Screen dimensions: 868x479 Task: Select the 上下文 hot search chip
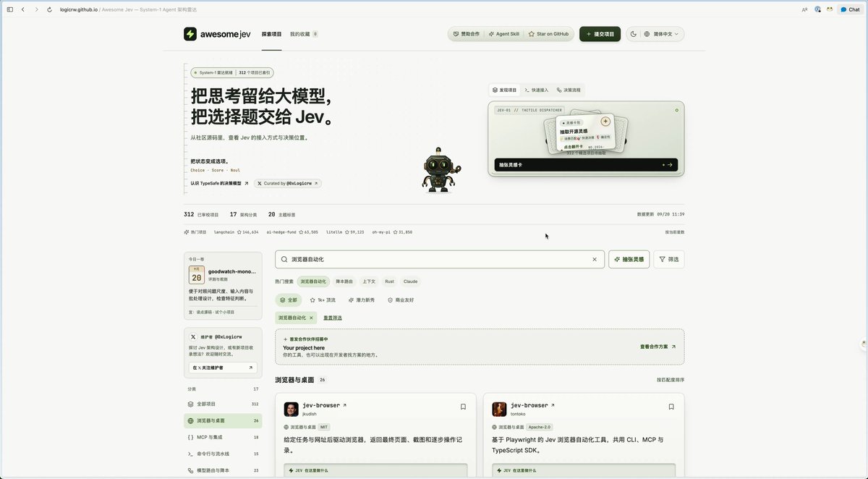pyautogui.click(x=369, y=281)
